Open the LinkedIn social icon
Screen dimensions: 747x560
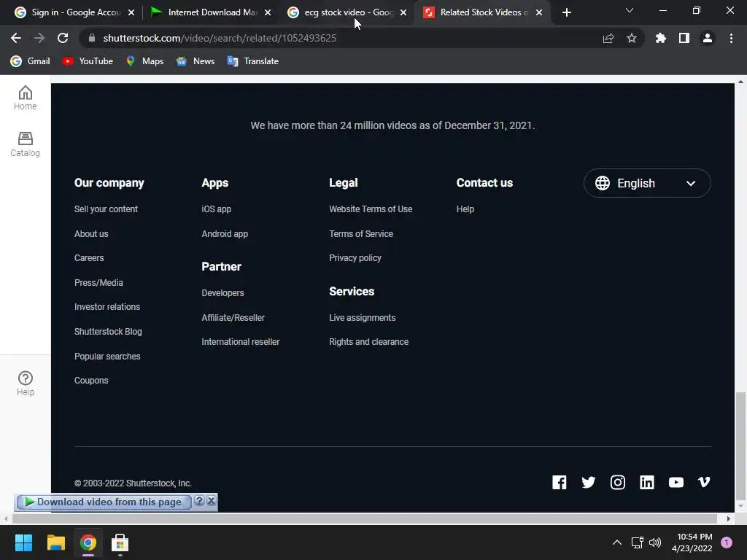(647, 483)
